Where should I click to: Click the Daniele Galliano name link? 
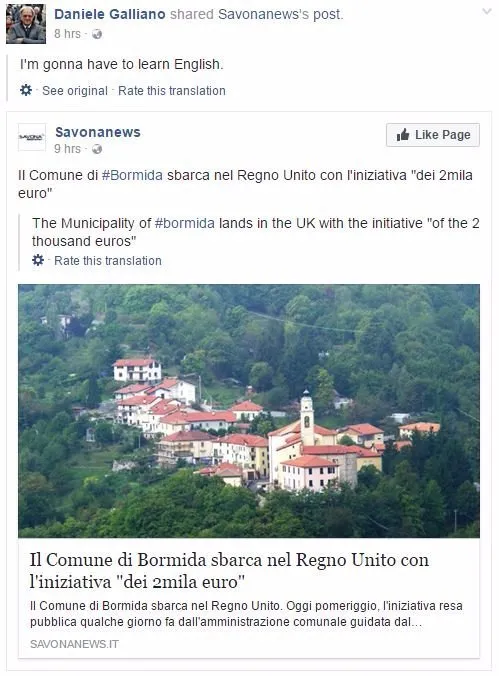[110, 14]
